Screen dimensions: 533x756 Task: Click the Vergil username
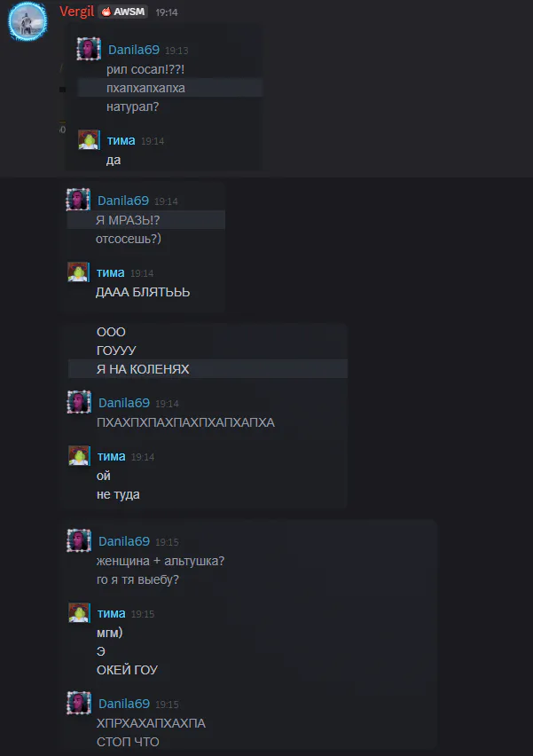(76, 12)
